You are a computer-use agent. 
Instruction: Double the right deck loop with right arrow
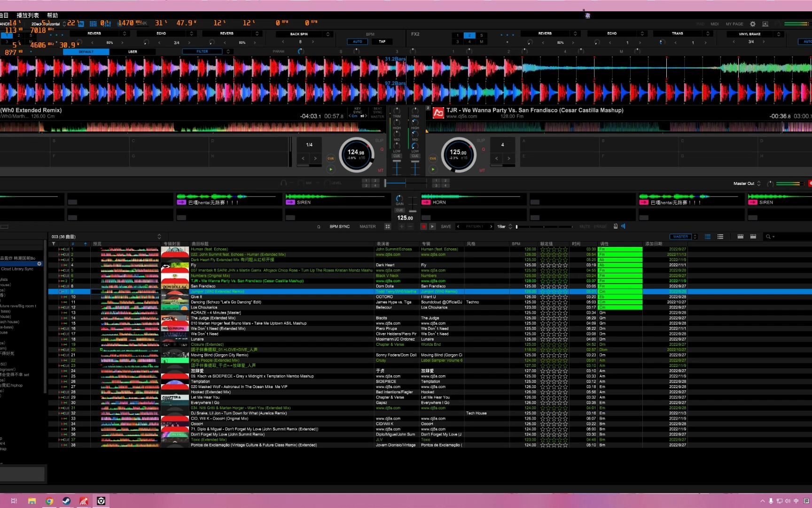(509, 159)
